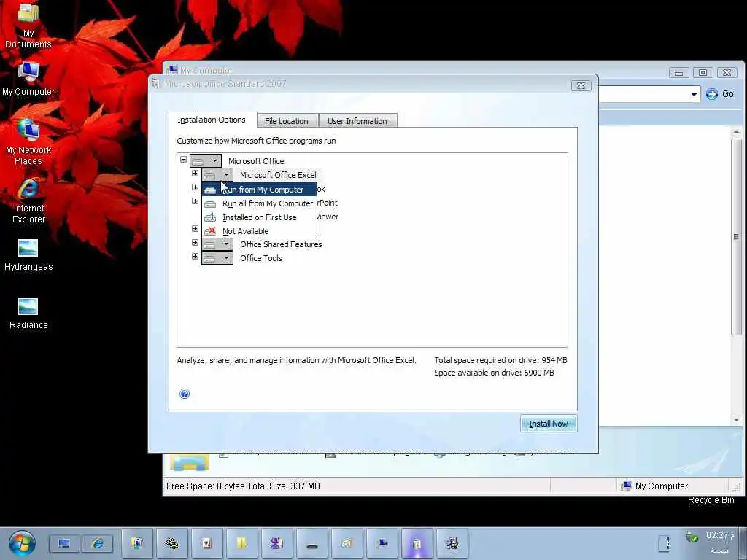747x560 pixels.
Task: Click the My Computer window scroll-down arrow
Action: (737, 420)
